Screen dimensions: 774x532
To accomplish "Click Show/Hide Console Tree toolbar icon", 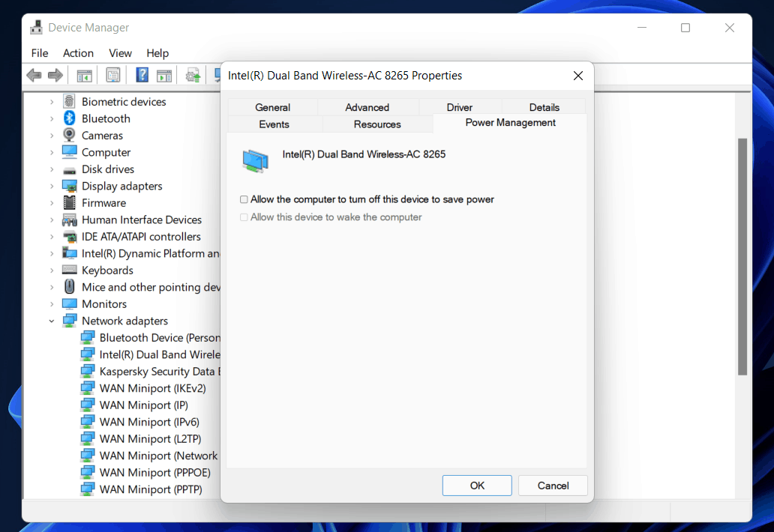I will (x=85, y=76).
